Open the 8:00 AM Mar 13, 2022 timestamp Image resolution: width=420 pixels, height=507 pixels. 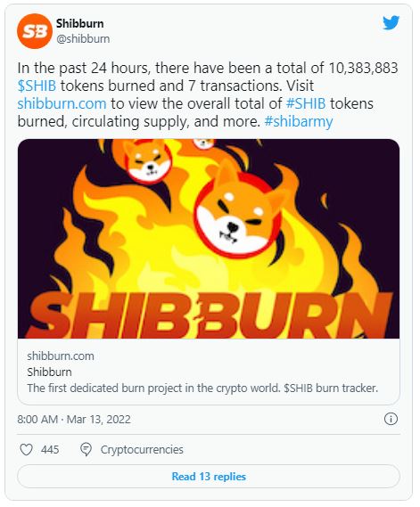pos(74,420)
